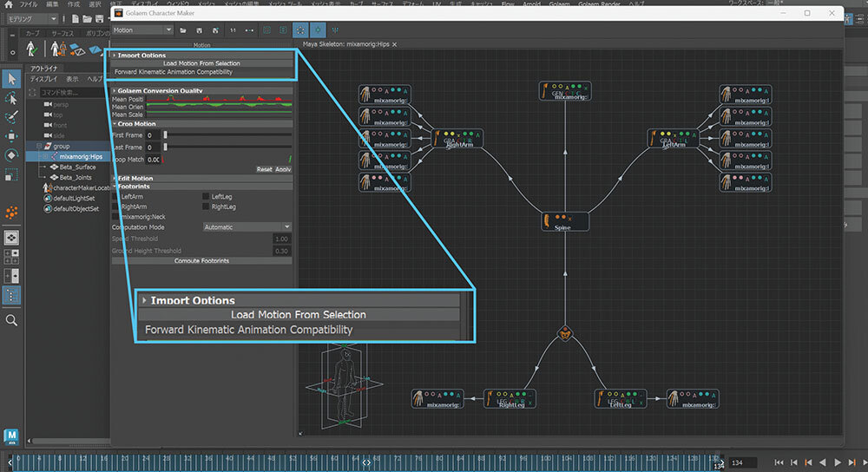This screenshot has width=868, height=472.
Task: Close the Maya Skeleton: mixamorig:Hips tab
Action: pos(395,44)
